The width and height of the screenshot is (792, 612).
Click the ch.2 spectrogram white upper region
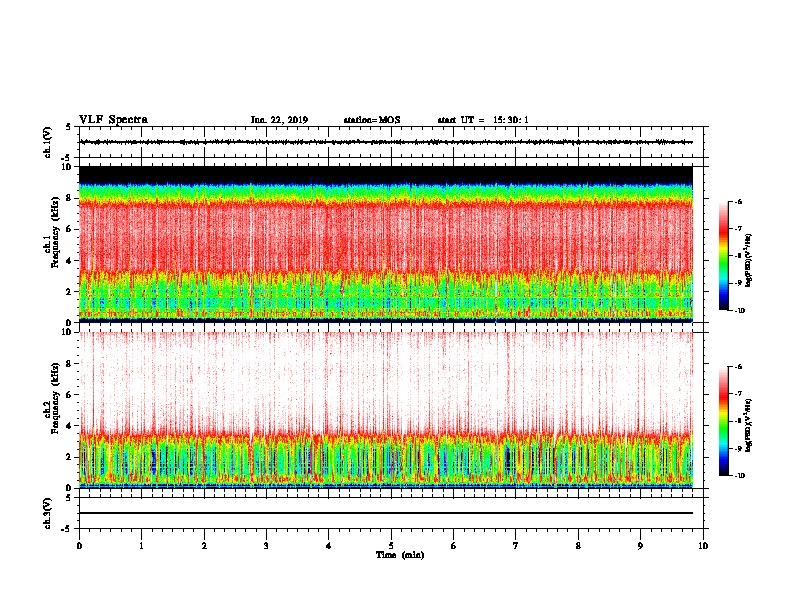386,379
